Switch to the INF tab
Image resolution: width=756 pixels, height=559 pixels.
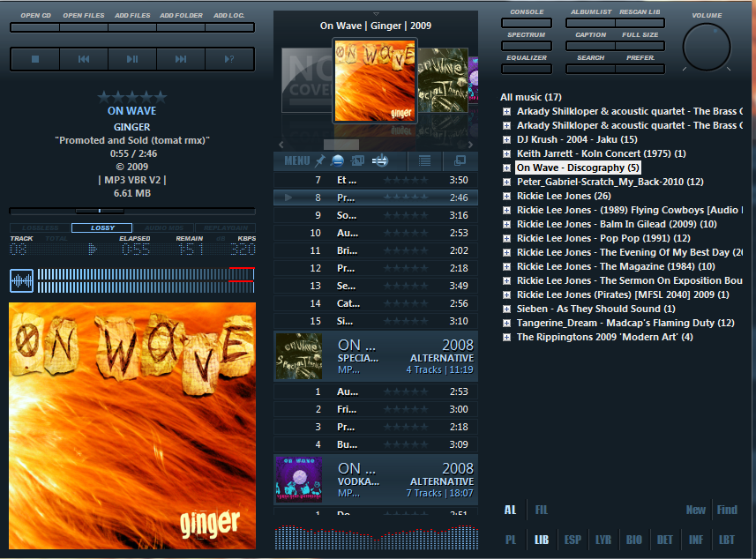coord(696,540)
